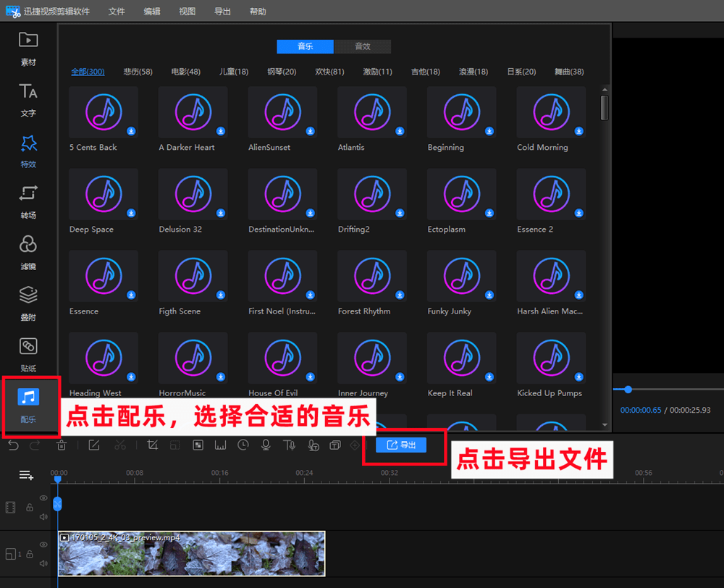
Task: Click scrollbar down arrow in music list
Action: 605,425
